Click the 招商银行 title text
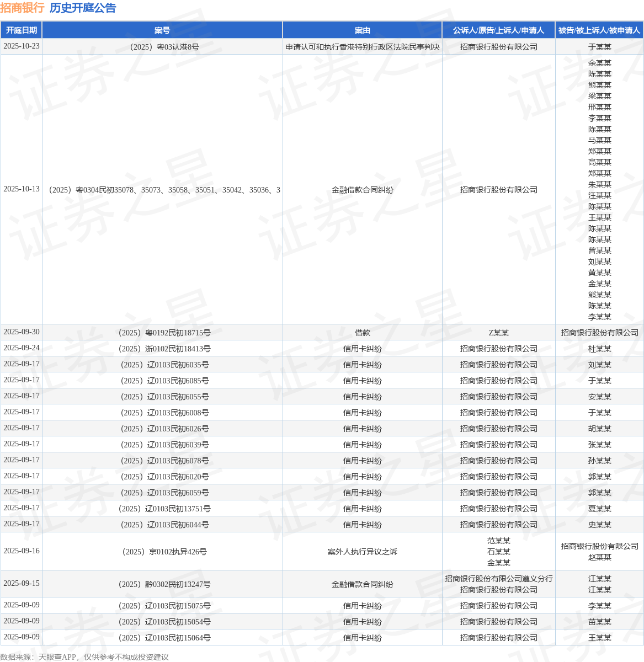Screen dimensions: 644x662 [x=22, y=8]
